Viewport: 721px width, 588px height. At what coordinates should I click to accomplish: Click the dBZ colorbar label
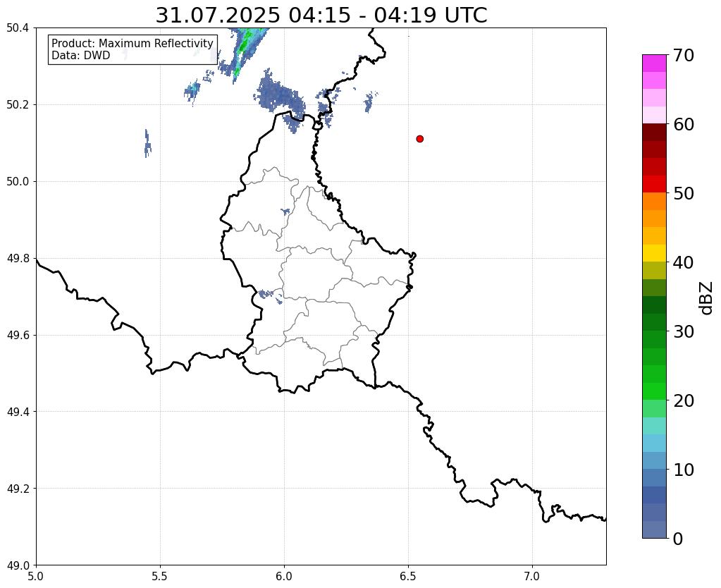pos(707,298)
